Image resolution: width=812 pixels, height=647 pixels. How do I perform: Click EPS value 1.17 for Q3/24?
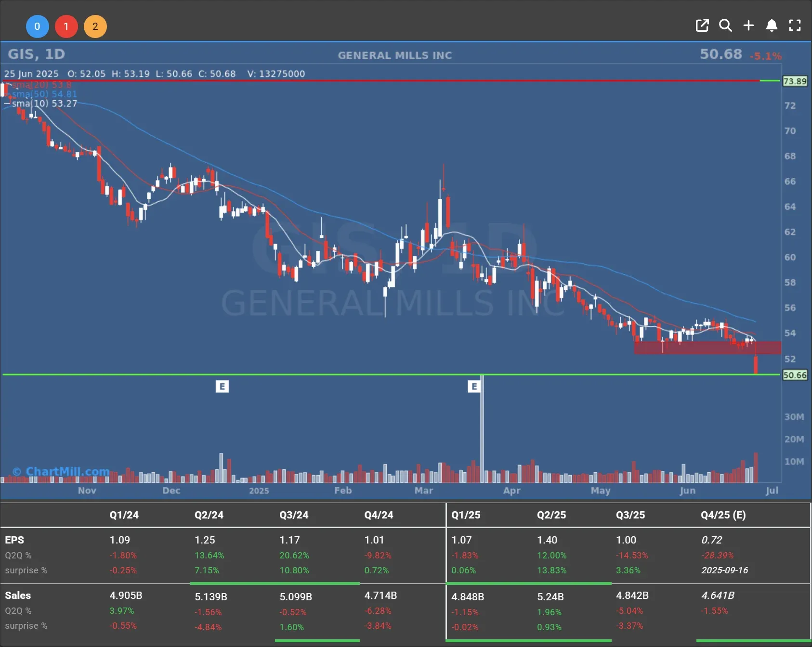pos(289,540)
